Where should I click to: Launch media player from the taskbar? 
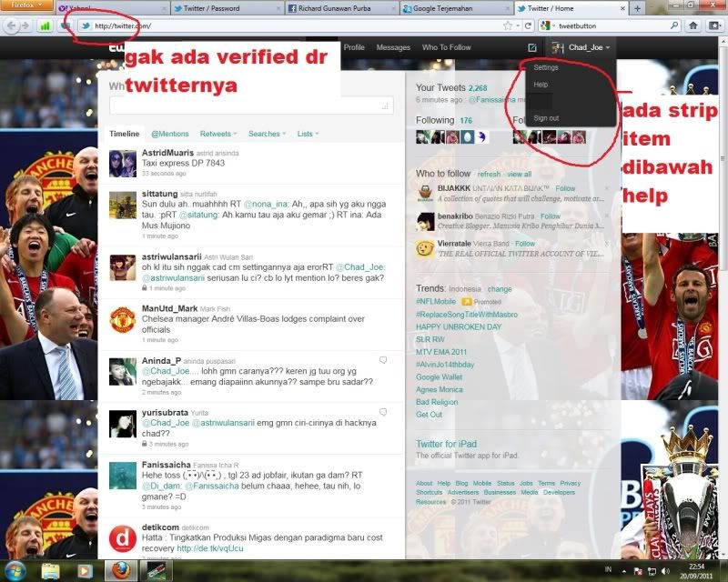pyautogui.click(x=85, y=571)
